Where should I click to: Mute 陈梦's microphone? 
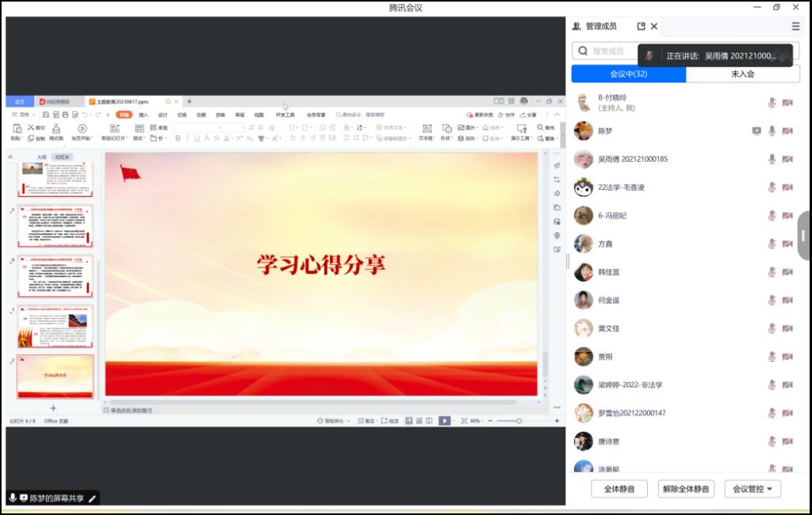coord(772,131)
